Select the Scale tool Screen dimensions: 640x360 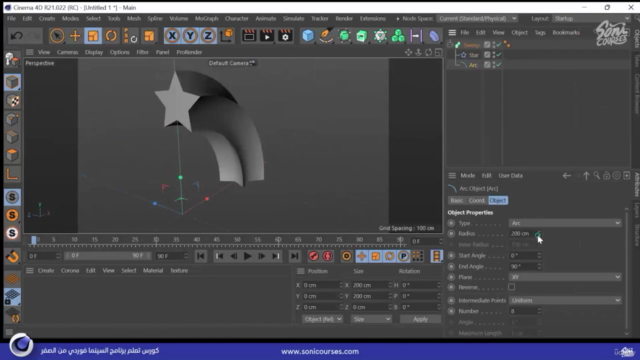pyautogui.click(x=93, y=36)
